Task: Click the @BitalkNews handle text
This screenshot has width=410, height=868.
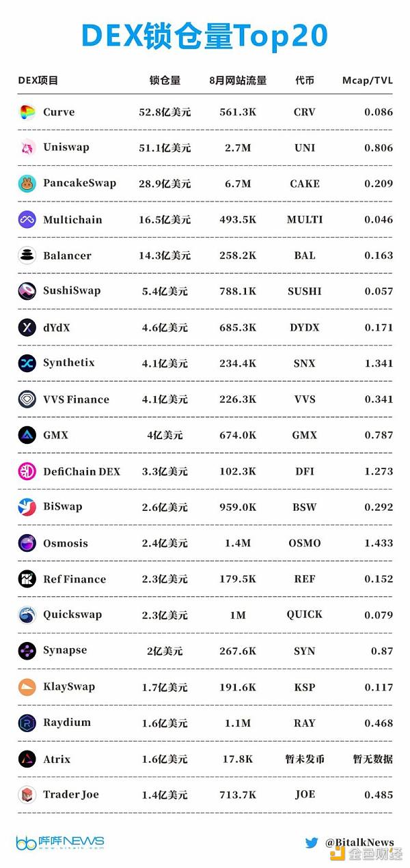Action: pos(359,842)
